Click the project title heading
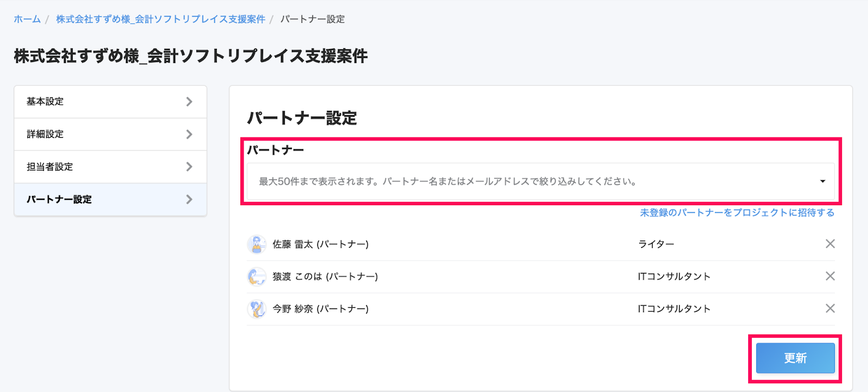868x392 pixels. click(x=191, y=56)
